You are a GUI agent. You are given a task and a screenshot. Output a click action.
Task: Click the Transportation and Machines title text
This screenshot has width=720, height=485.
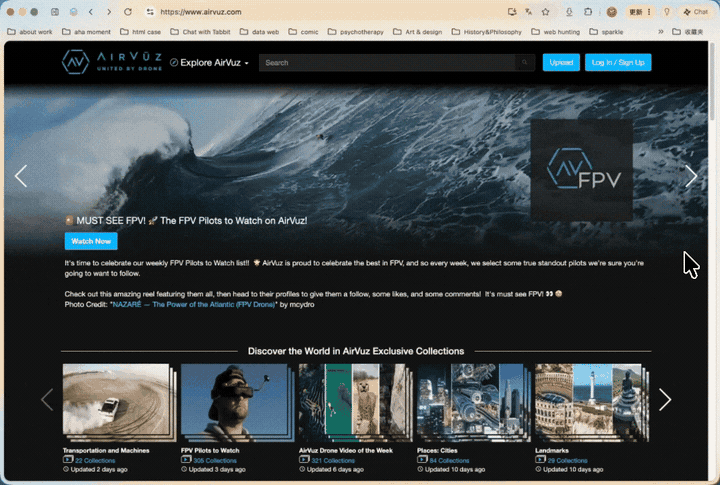point(106,451)
